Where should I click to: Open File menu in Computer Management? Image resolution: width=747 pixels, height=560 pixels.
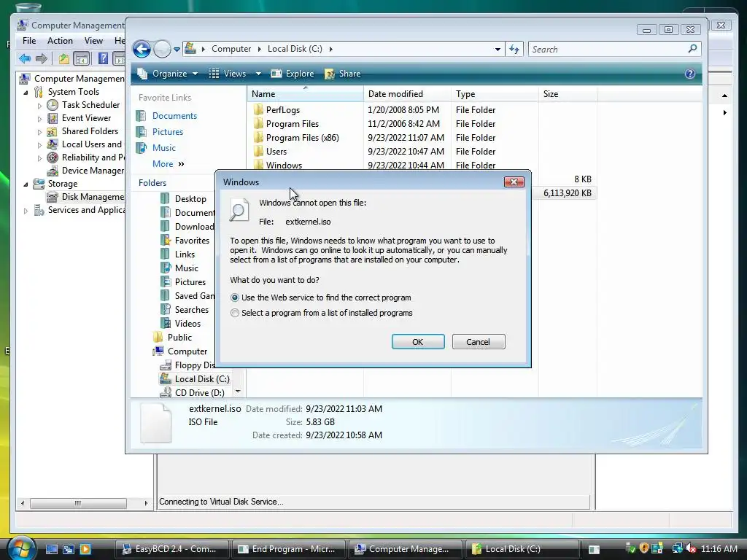(29, 41)
